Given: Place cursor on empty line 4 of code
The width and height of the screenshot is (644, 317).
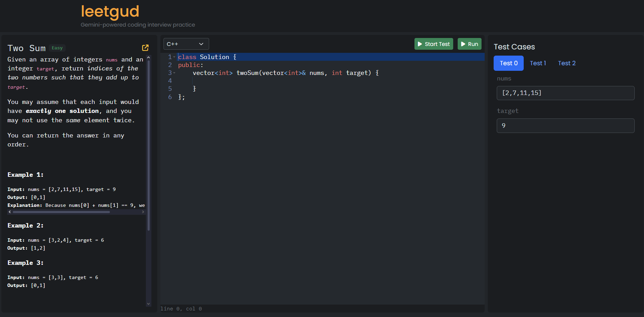Looking at the screenshot, I should click(x=331, y=81).
